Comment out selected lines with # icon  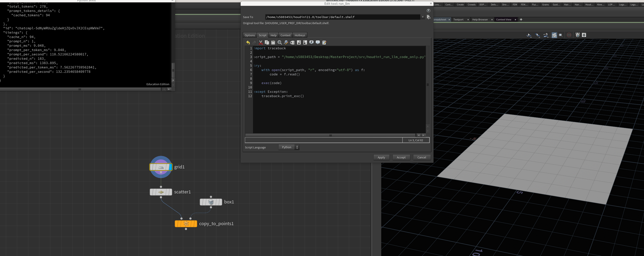tap(312, 42)
